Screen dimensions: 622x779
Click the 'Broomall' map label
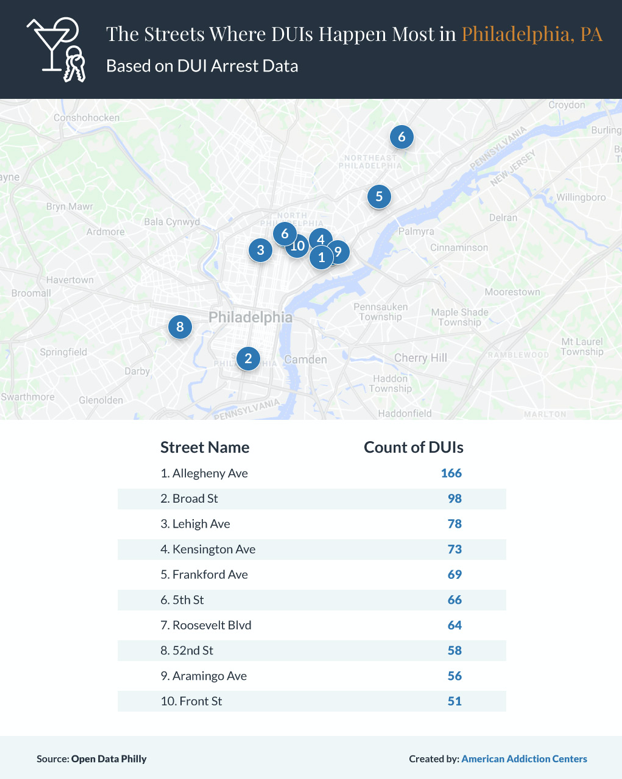tap(31, 293)
